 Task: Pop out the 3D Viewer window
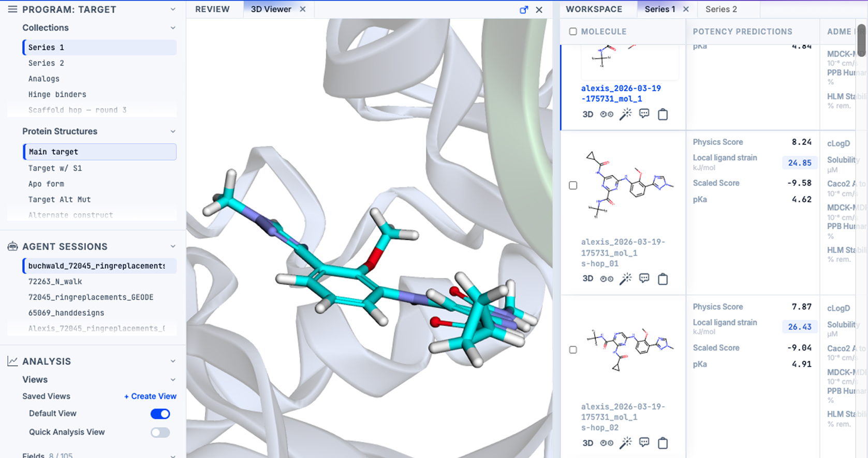[524, 9]
